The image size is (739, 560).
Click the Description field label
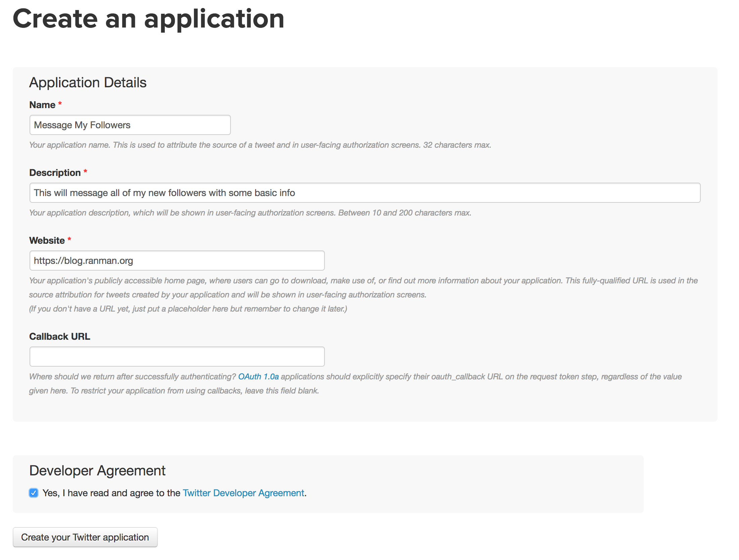[x=55, y=173]
